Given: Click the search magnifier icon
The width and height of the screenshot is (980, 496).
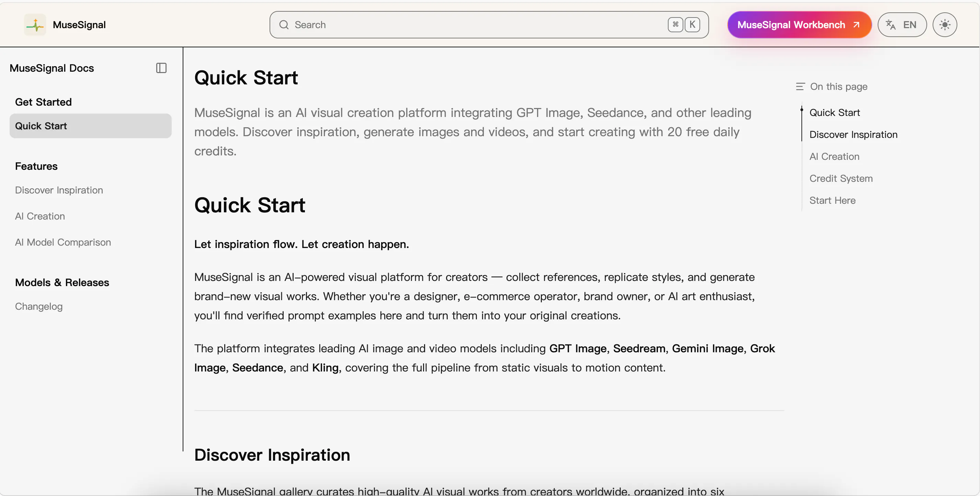Looking at the screenshot, I should point(284,25).
